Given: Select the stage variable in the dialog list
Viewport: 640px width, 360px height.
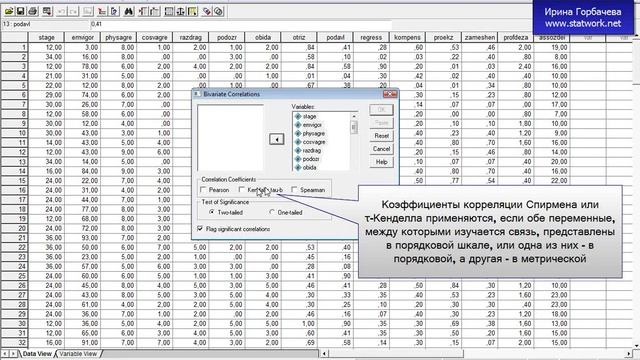Looking at the screenshot, I should (309, 116).
